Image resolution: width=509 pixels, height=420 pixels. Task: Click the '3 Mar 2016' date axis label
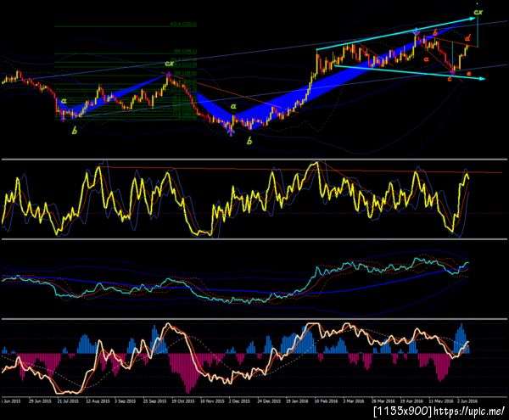(x=354, y=401)
